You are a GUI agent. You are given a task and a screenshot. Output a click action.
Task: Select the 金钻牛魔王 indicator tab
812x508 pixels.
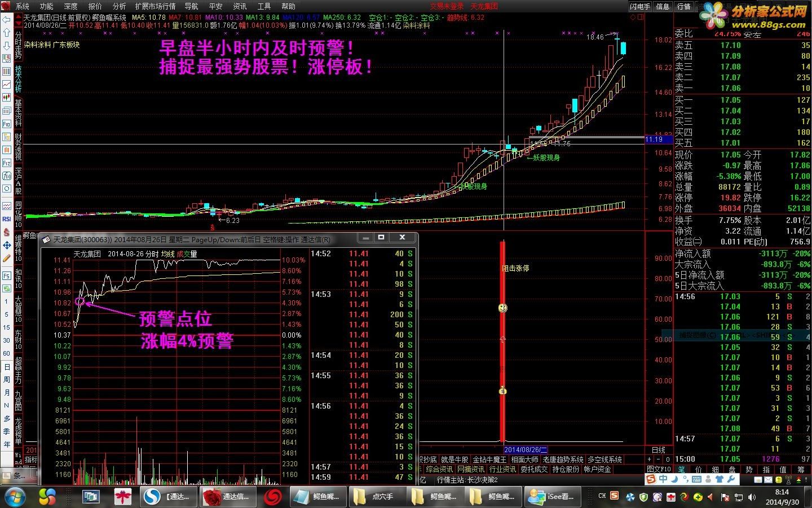[489, 459]
